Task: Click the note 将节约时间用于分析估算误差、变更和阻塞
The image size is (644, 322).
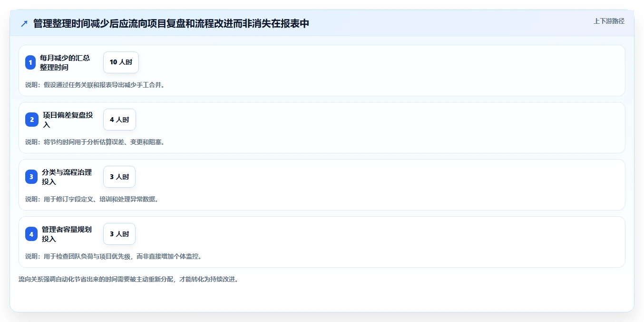Action: click(95, 142)
